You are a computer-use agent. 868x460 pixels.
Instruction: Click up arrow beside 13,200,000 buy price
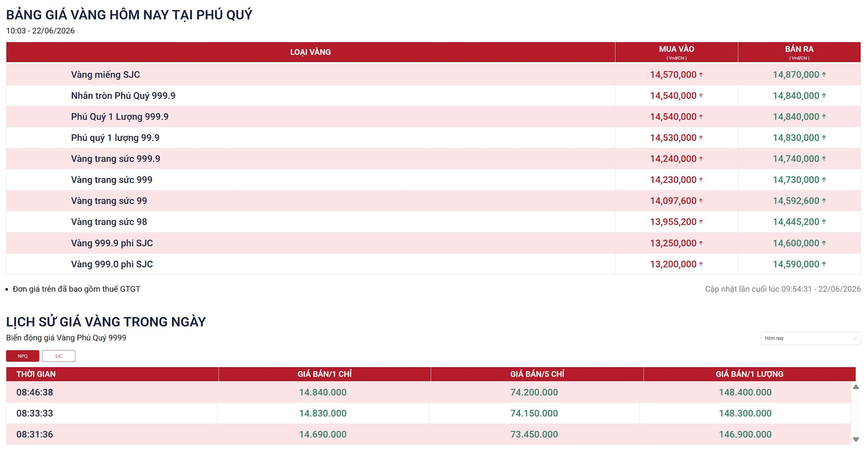701,264
